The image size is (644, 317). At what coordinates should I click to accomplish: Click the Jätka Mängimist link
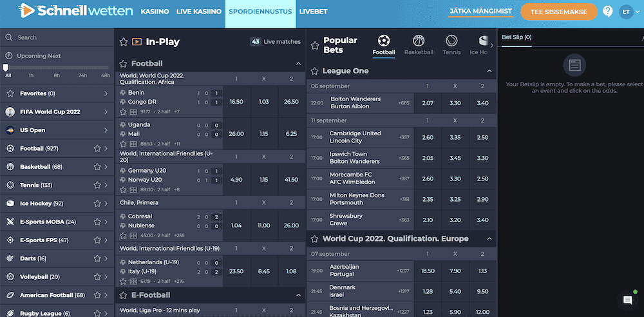(480, 11)
